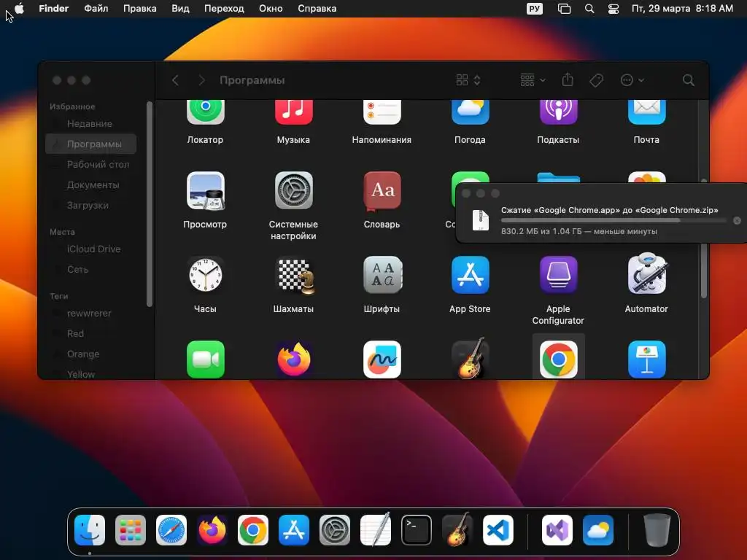Select the Orange tag in sidebar
The image size is (747, 560).
tap(90, 354)
